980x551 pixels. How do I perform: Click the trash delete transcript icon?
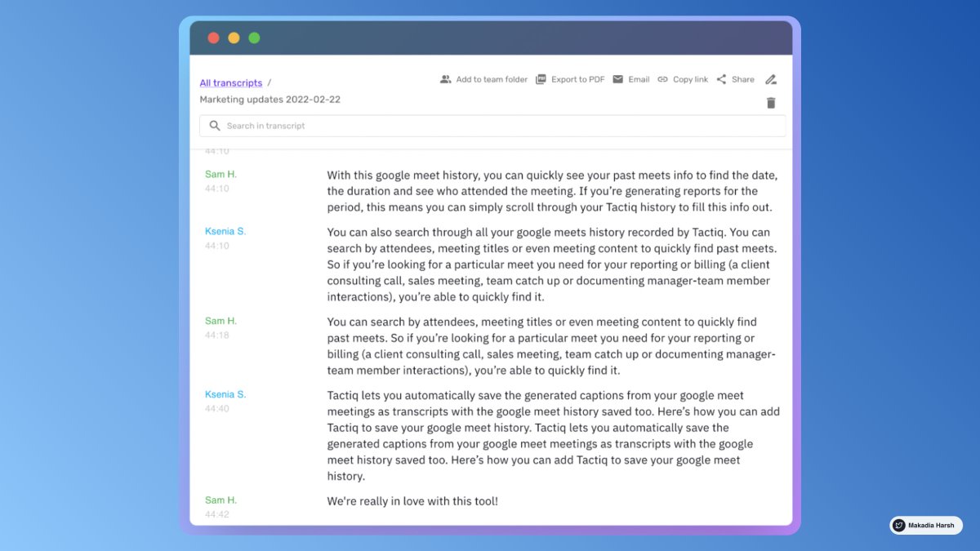click(x=771, y=103)
